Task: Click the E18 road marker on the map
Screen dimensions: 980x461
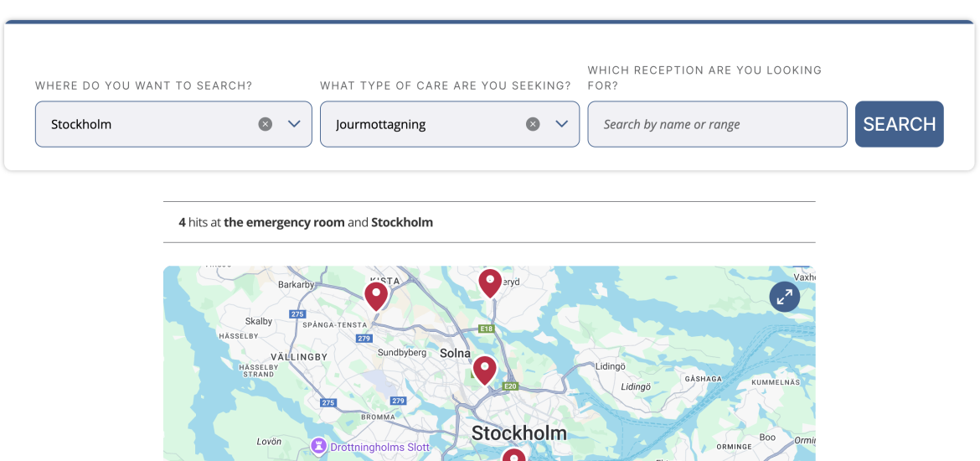Action: [x=486, y=329]
